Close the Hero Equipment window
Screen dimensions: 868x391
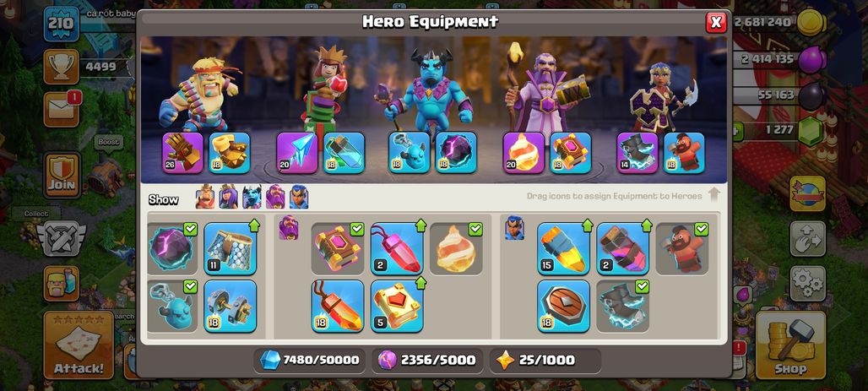pyautogui.click(x=716, y=22)
